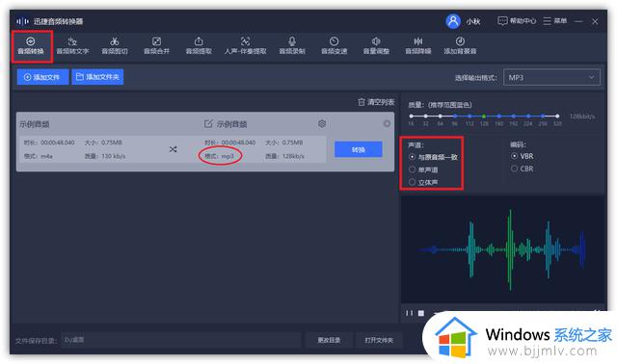Open the gear settings icon on the 示例音频 row
617x364 pixels.
pyautogui.click(x=322, y=124)
